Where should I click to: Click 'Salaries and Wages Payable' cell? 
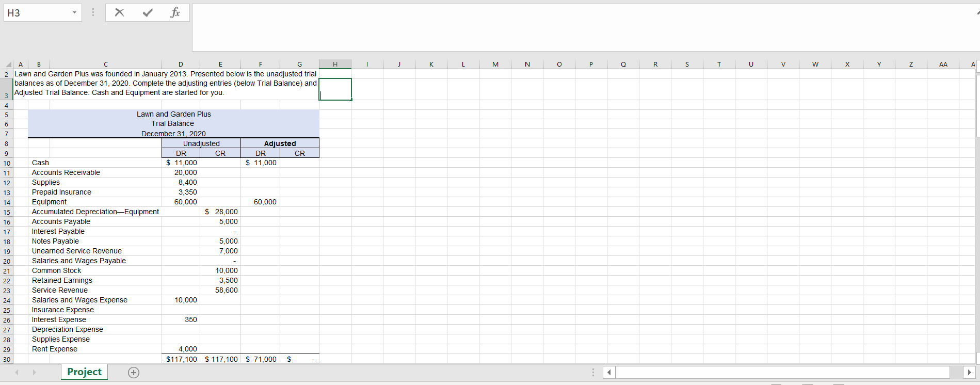[x=79, y=261]
